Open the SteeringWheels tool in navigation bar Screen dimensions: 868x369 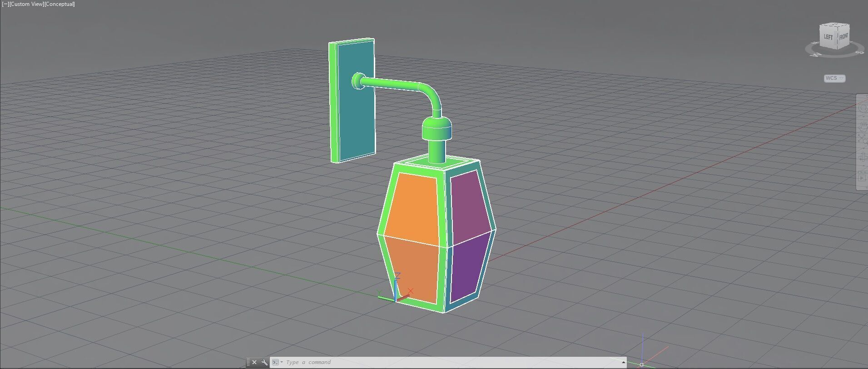[x=863, y=108]
